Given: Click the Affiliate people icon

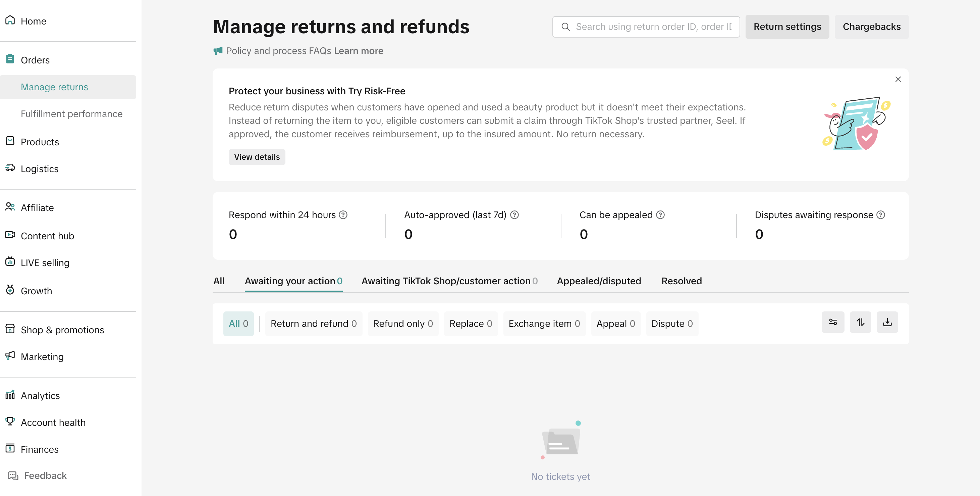Looking at the screenshot, I should [10, 207].
